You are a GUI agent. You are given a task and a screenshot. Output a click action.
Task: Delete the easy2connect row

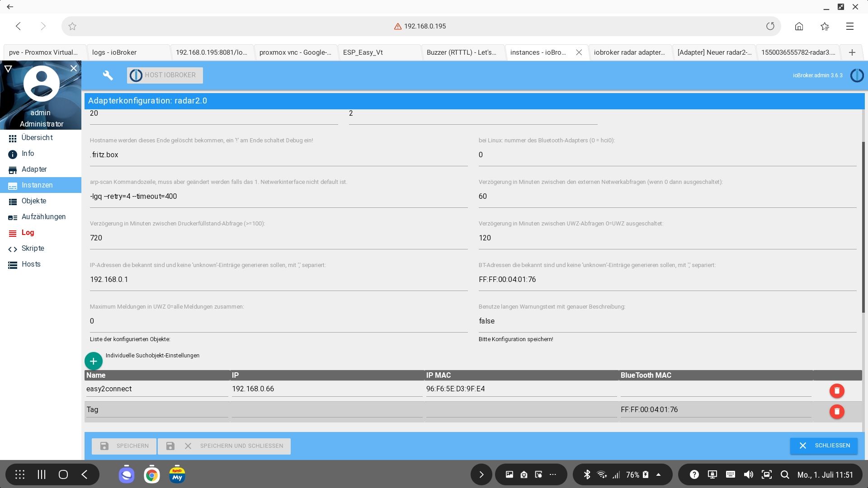[837, 391]
